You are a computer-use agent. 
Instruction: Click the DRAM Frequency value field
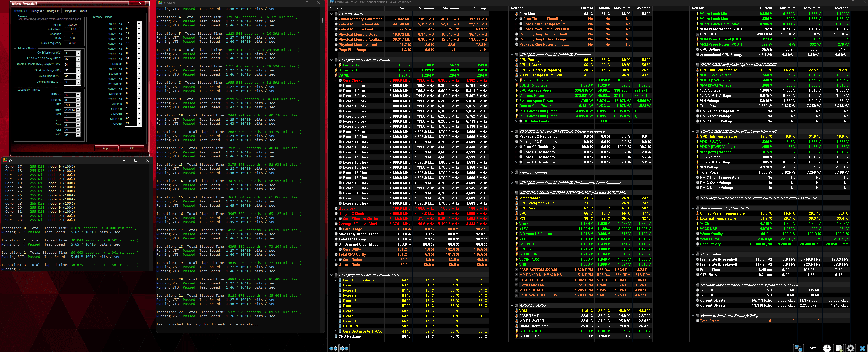pyautogui.click(x=73, y=43)
